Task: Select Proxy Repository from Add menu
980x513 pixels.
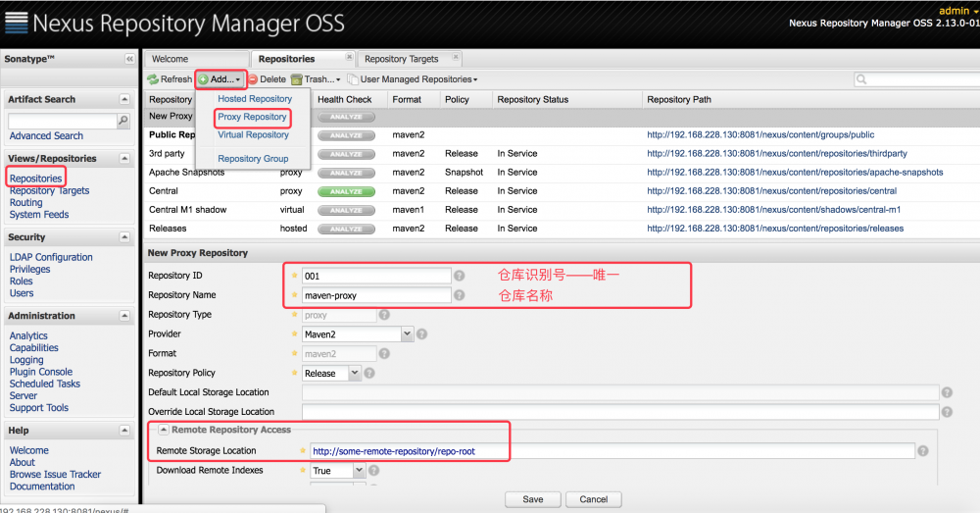Action: click(x=252, y=117)
